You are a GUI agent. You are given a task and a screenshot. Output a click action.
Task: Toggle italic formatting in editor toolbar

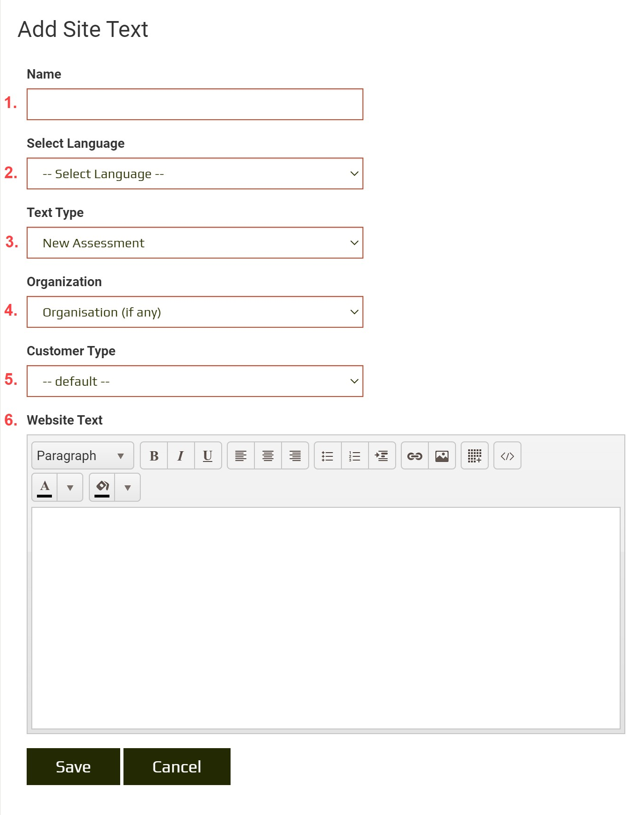(181, 456)
